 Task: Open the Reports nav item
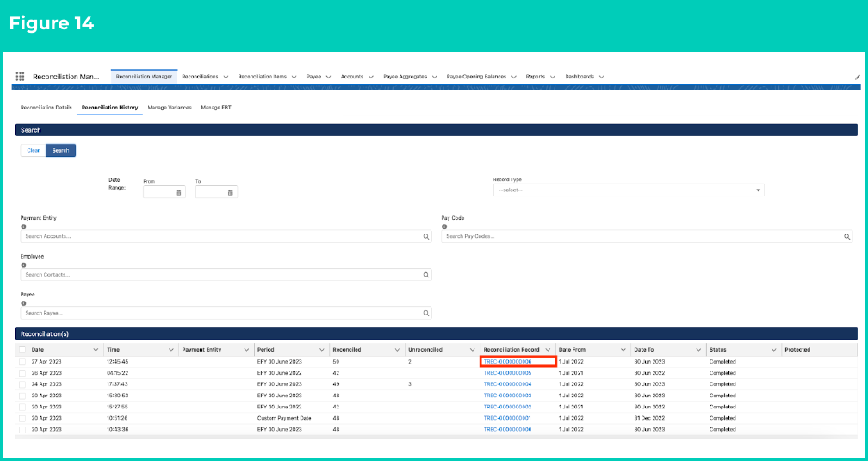tap(536, 77)
